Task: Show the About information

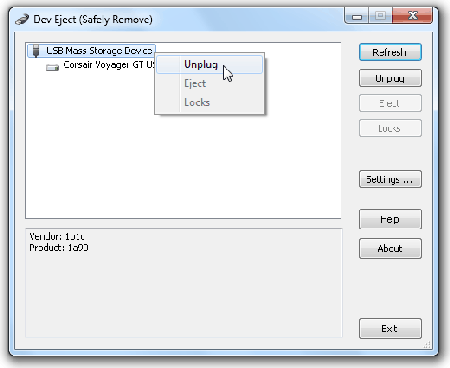Action: [390, 248]
